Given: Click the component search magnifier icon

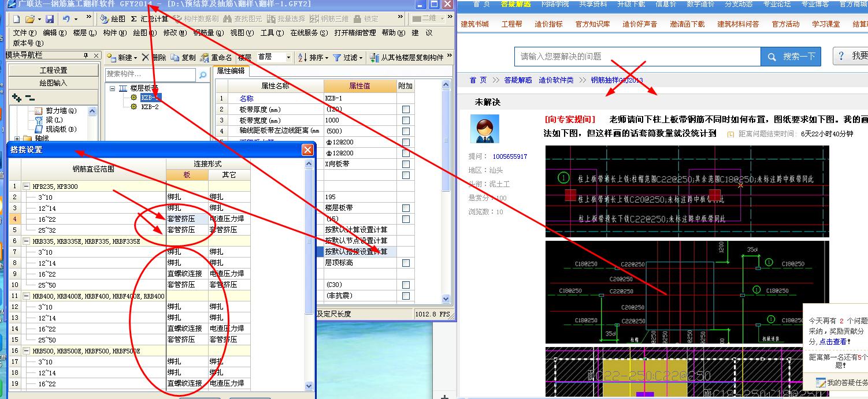Looking at the screenshot, I should (202, 74).
